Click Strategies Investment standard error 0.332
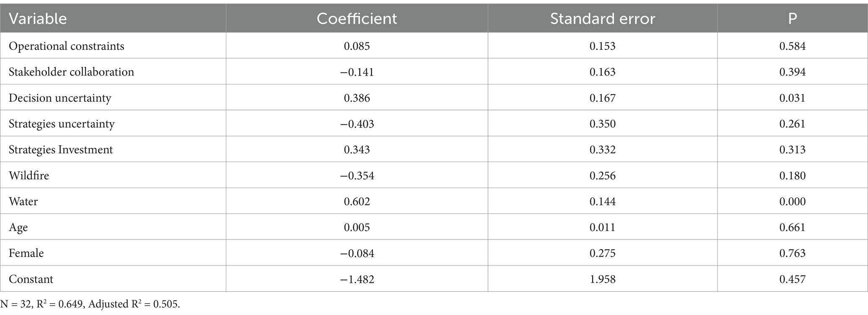Screen dimensions: 868x315 pyautogui.click(x=603, y=150)
